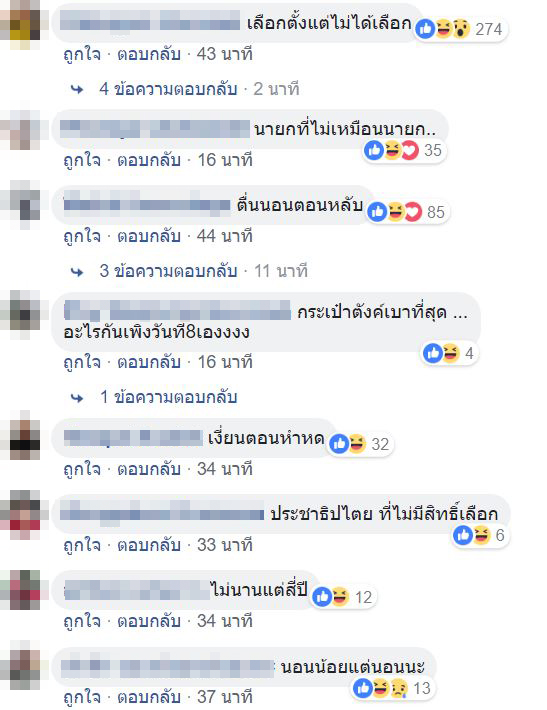Click the laughing emoji beside count 85
Image resolution: width=547 pixels, height=710 pixels.
pyautogui.click(x=395, y=211)
